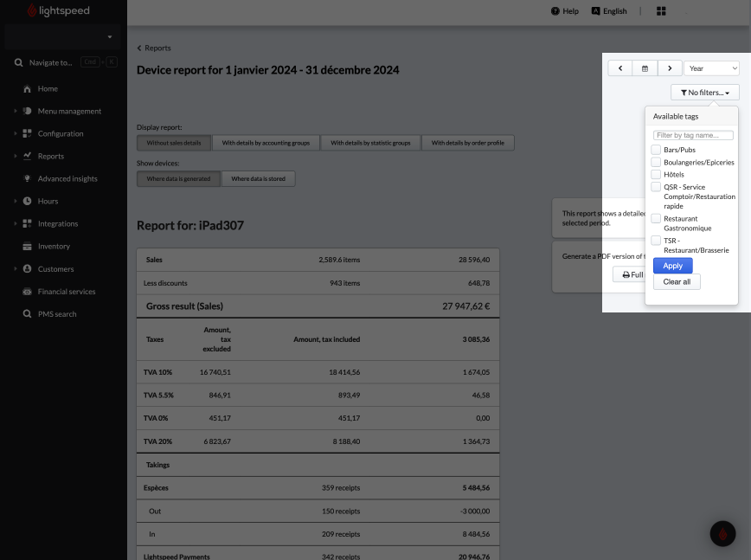Open the Year period dropdown

(712, 68)
